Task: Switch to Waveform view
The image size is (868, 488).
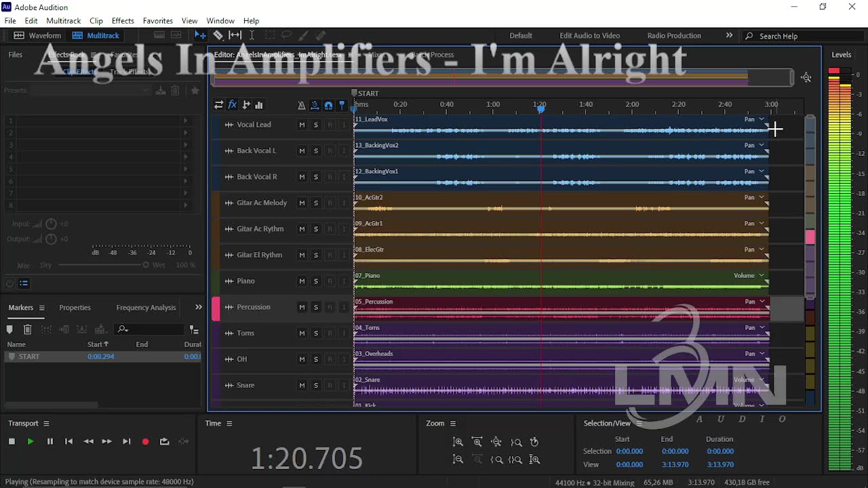Action: (38, 35)
